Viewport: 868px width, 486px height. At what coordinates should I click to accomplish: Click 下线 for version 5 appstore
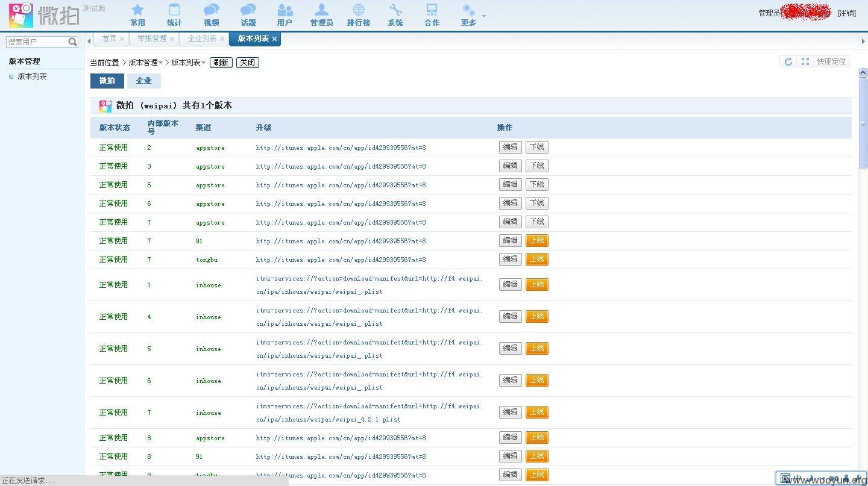tap(537, 184)
